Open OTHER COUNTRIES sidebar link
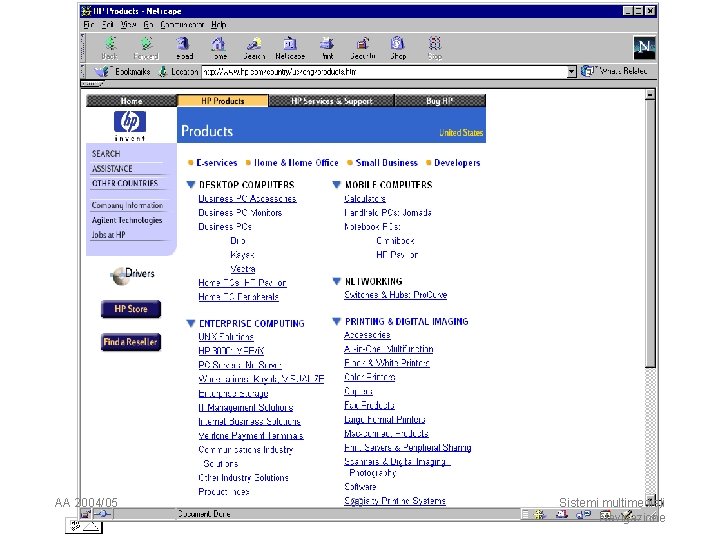 coord(125,183)
